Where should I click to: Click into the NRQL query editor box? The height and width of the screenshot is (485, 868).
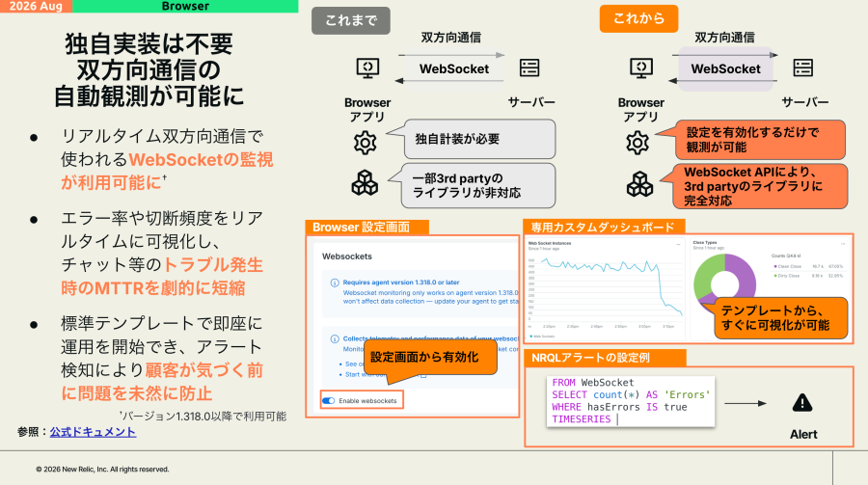pyautogui.click(x=631, y=401)
